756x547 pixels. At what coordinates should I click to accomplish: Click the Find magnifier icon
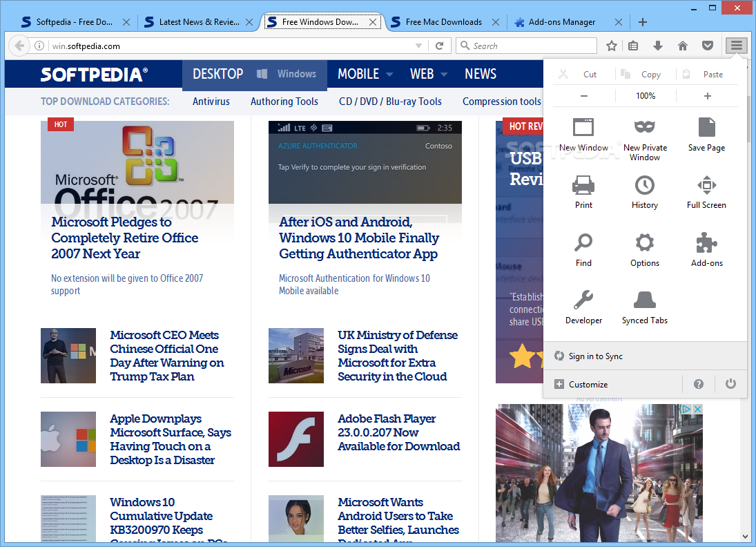[x=583, y=250]
